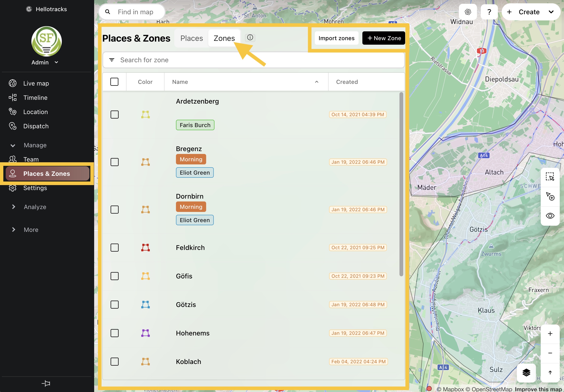The height and width of the screenshot is (392, 564).
Task: Click the red zone color swatch for Feldkirch
Action: click(145, 247)
